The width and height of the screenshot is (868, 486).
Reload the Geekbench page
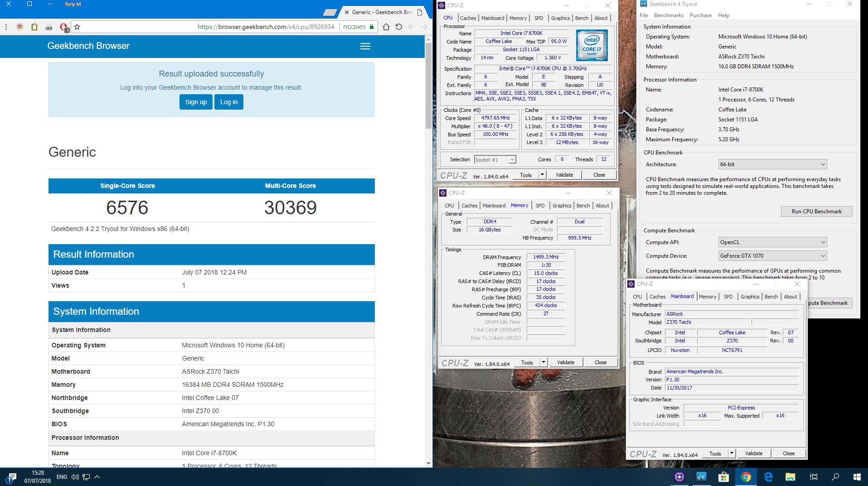(x=399, y=27)
